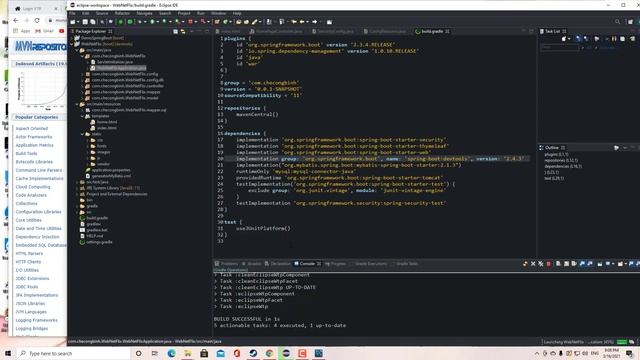Click the Save All toolbar icon
640x360 pixels.
[93, 22]
